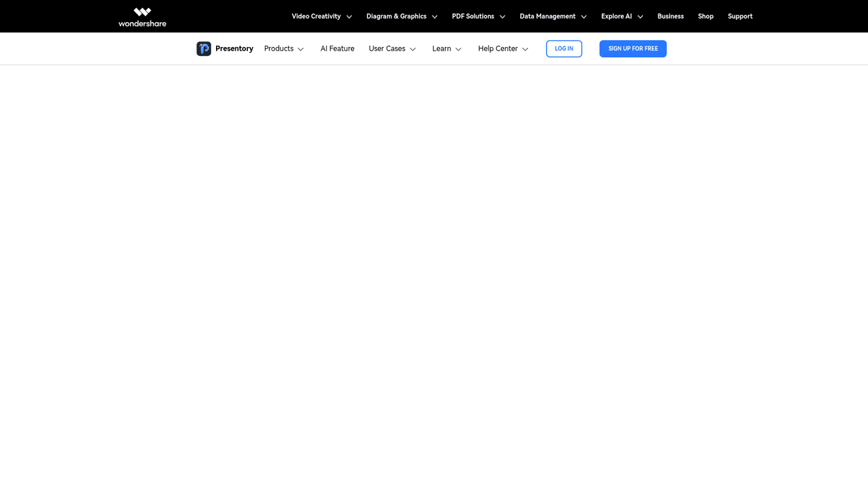
Task: Visit the Support page
Action: click(x=740, y=17)
